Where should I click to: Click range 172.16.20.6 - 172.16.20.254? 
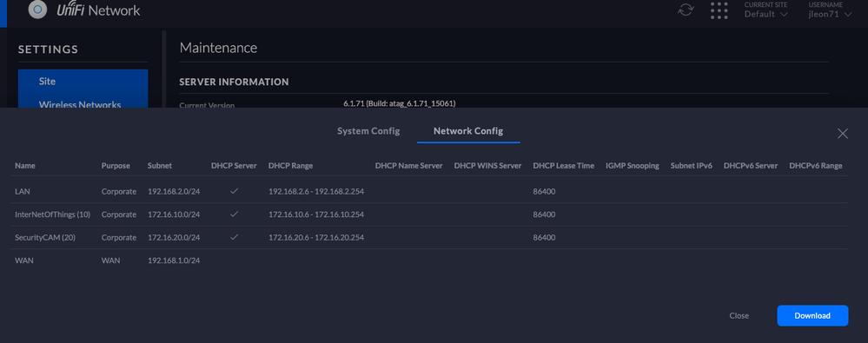(316, 237)
